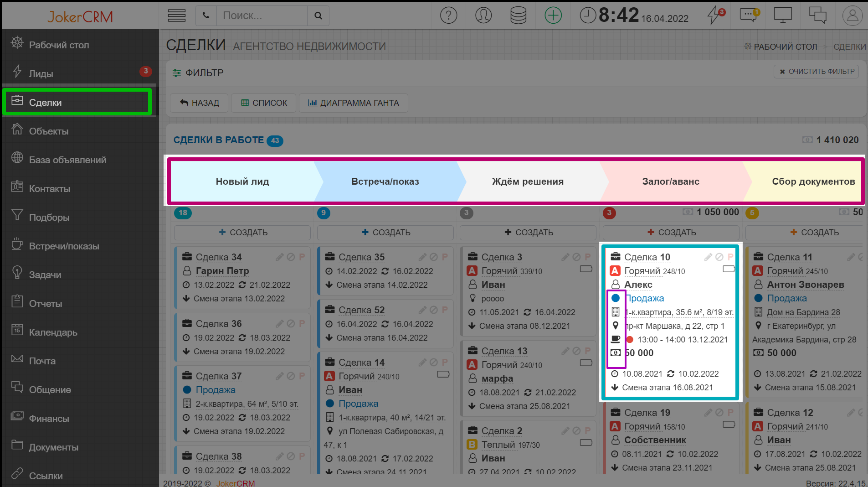Switch to ДИАГРАММА ГАНТА view

point(353,103)
